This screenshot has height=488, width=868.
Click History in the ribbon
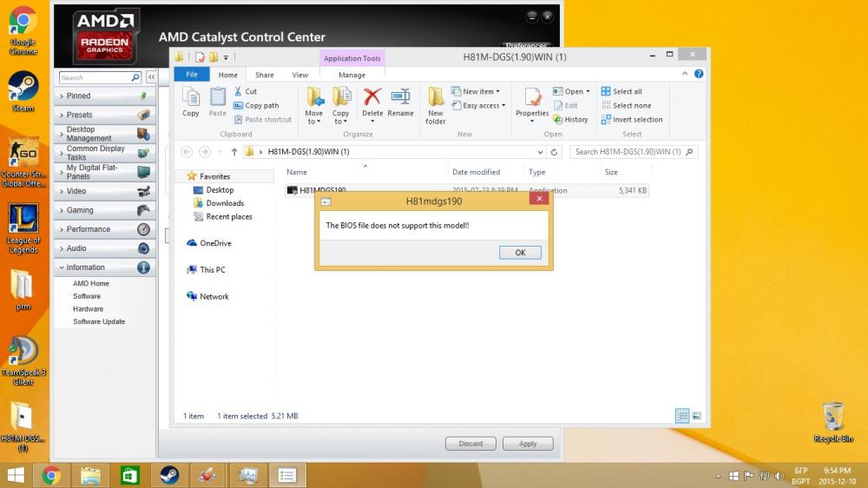click(x=570, y=119)
